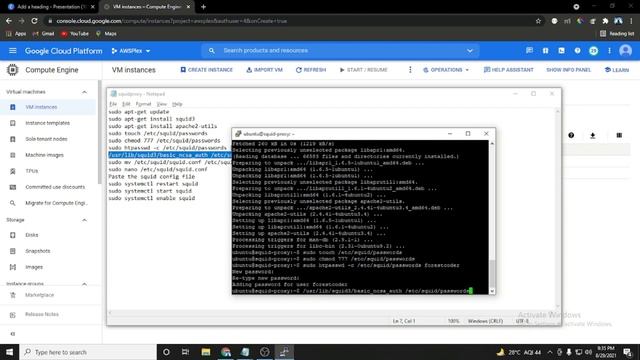Click the PuTTY terminal scrollbar down arrow
640x360 pixels.
point(492,291)
